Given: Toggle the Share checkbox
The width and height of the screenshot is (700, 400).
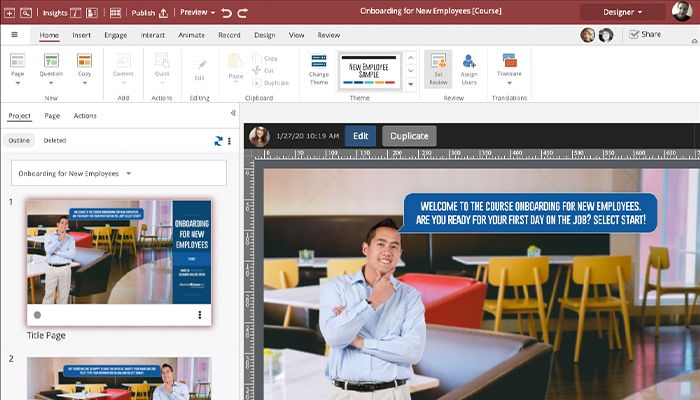Looking at the screenshot, I should (x=634, y=34).
